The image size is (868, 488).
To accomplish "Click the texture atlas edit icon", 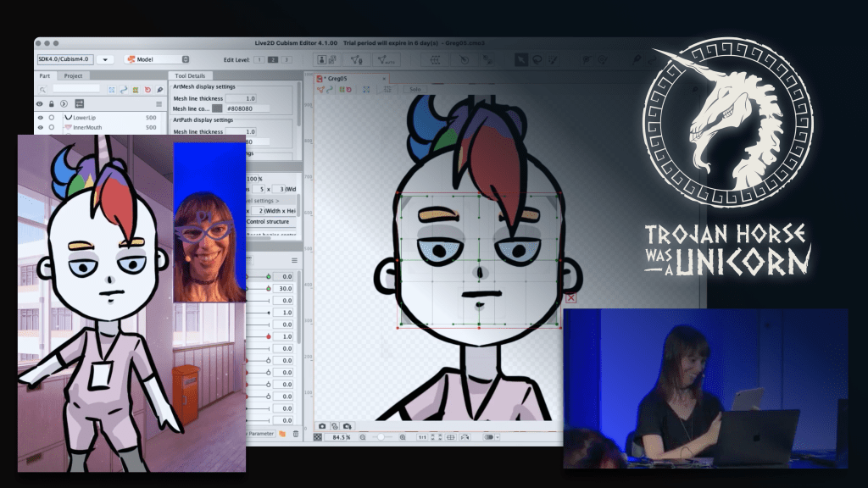I will click(327, 60).
